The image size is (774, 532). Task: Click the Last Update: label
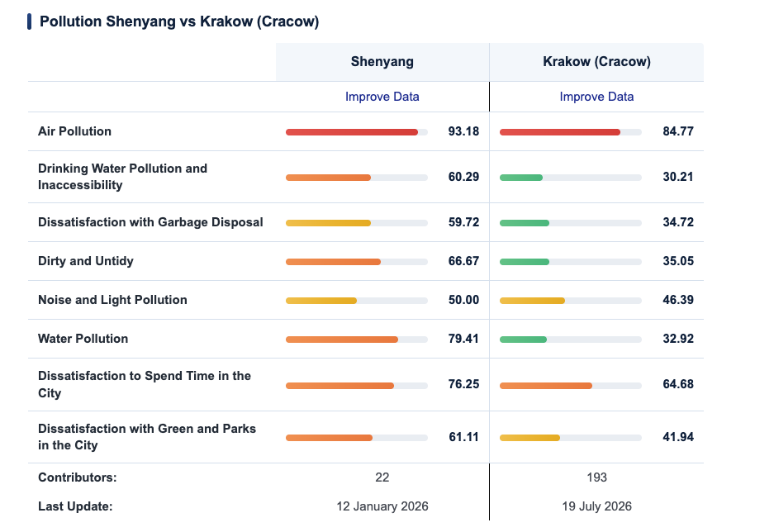click(75, 507)
